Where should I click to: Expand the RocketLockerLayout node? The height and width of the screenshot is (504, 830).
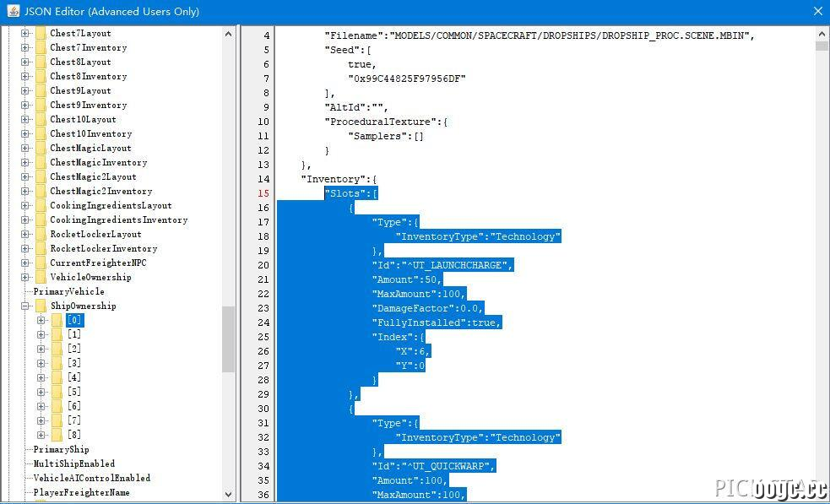pos(24,234)
